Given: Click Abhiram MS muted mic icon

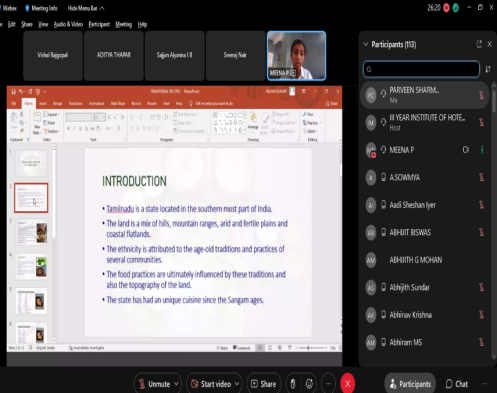Looking at the screenshot, I should tap(481, 342).
